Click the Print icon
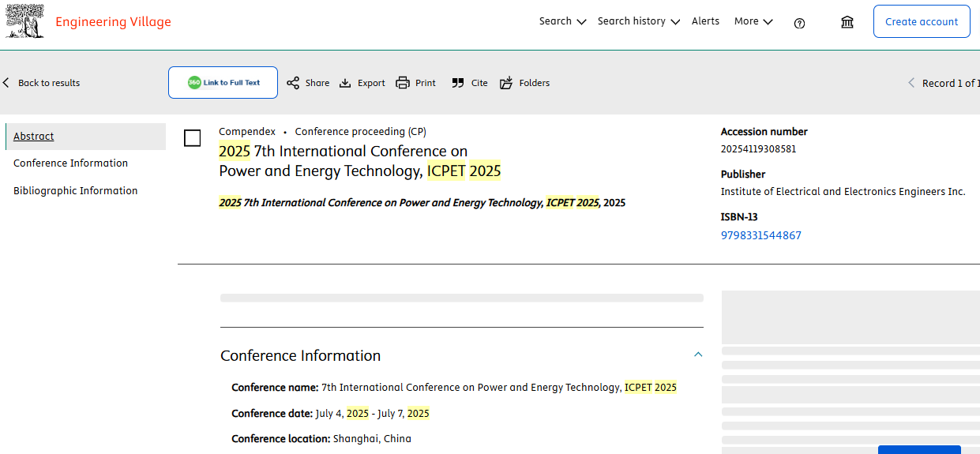The height and width of the screenshot is (454, 980). [x=403, y=83]
